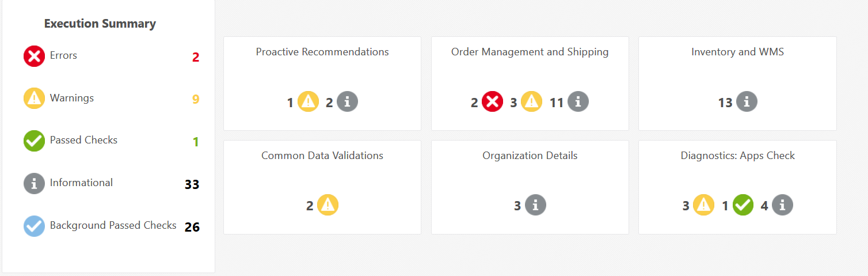
Task: Click the red Errors icon in Execution Summary
Action: (x=34, y=56)
